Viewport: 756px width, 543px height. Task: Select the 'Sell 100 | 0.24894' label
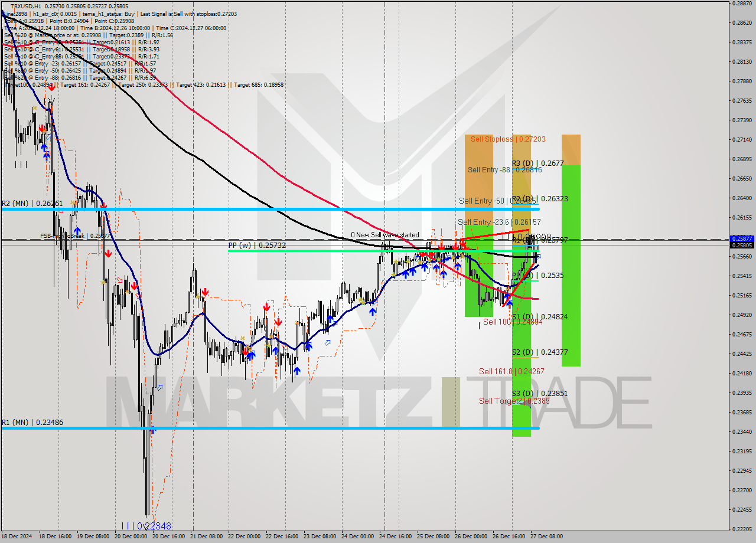(x=513, y=322)
